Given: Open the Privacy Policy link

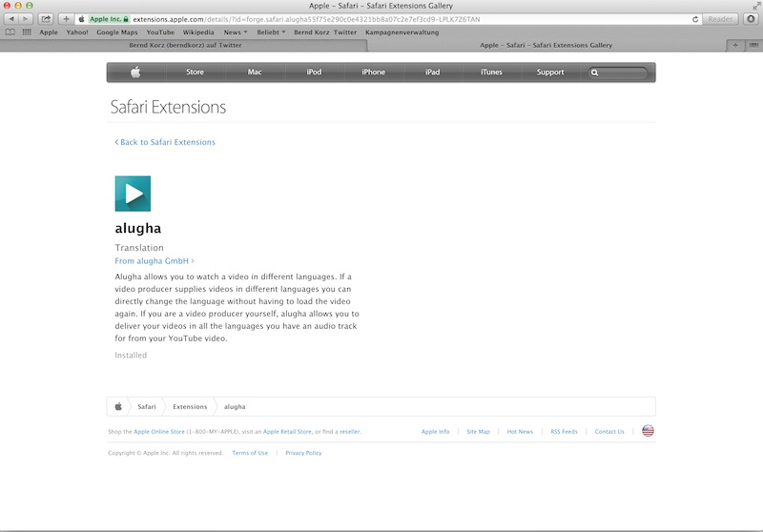Looking at the screenshot, I should point(303,453).
